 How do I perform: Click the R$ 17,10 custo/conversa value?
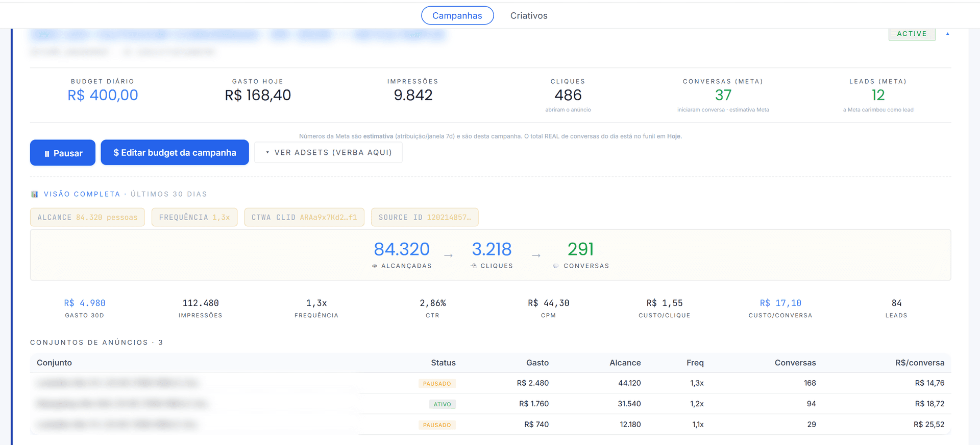[x=780, y=303]
